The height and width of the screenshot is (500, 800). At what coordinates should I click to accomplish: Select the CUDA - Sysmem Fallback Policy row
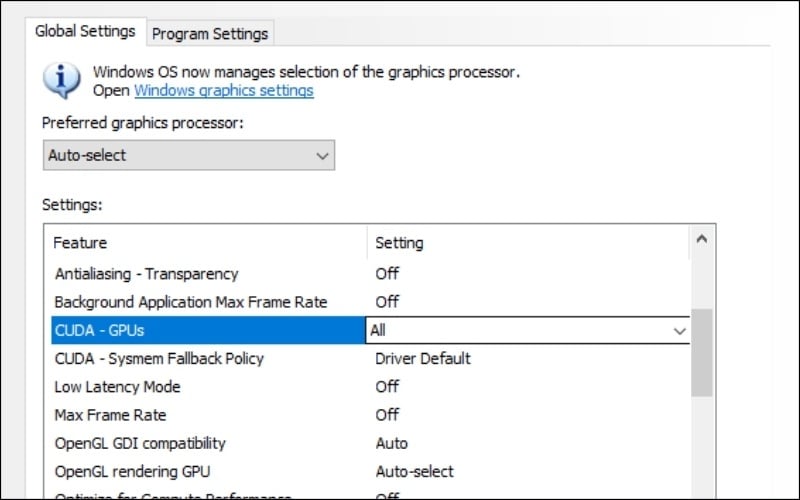159,358
